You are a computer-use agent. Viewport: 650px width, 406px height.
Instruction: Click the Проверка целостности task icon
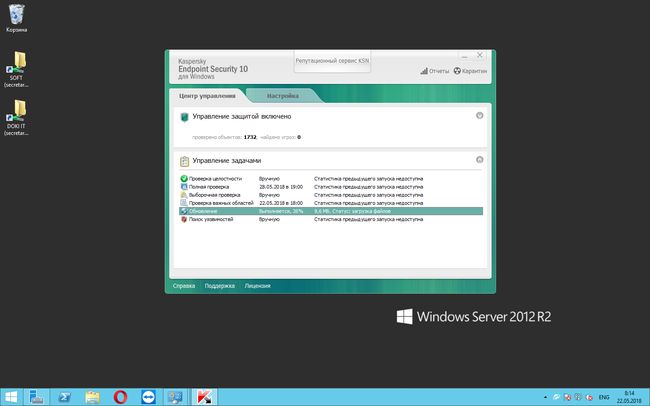(184, 178)
